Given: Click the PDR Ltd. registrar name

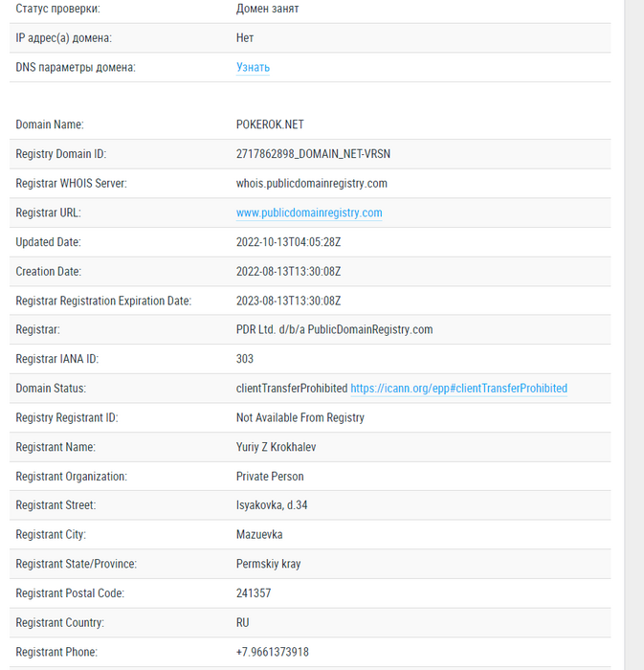Looking at the screenshot, I should pyautogui.click(x=334, y=330).
